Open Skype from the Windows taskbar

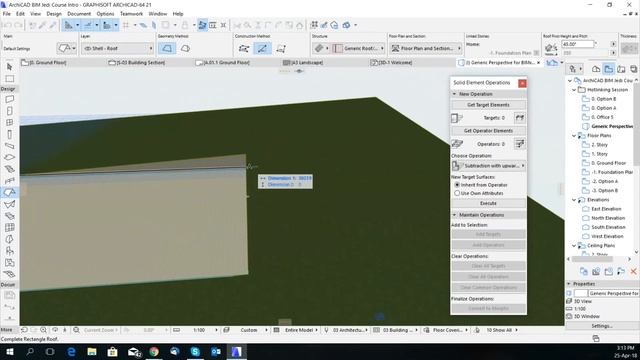[x=195, y=351]
